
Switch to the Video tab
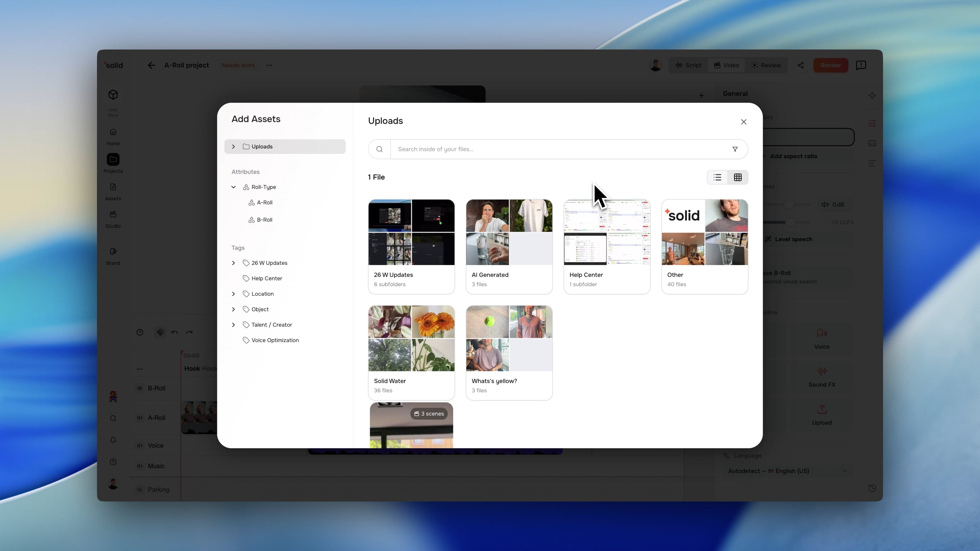726,65
